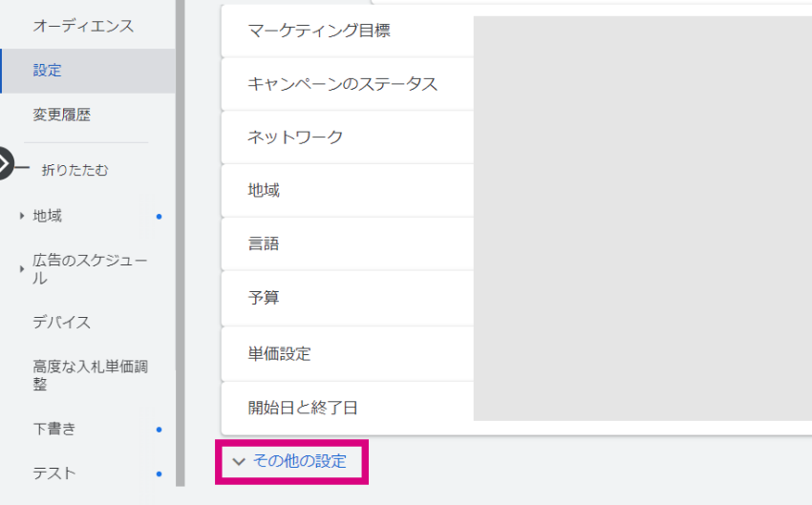Expand the 地域 sidebar triangle
This screenshot has height=505, width=812.
point(22,216)
